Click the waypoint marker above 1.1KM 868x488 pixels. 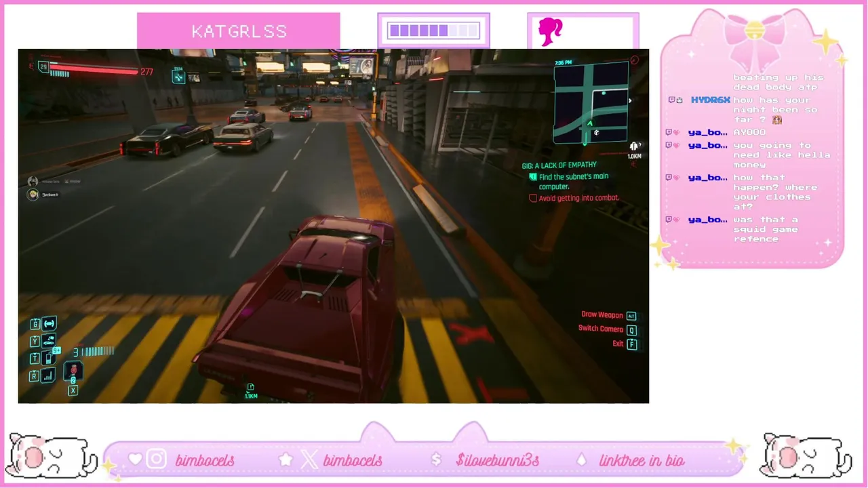(251, 387)
